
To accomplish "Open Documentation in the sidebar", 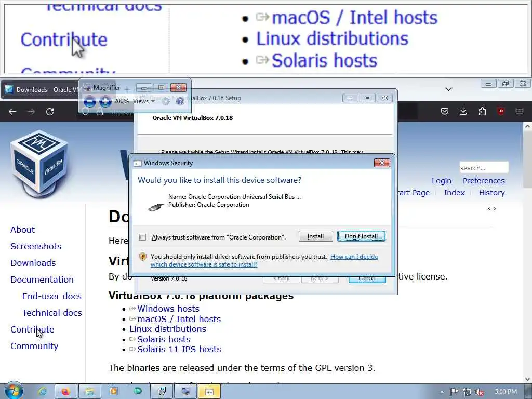I will [42, 280].
